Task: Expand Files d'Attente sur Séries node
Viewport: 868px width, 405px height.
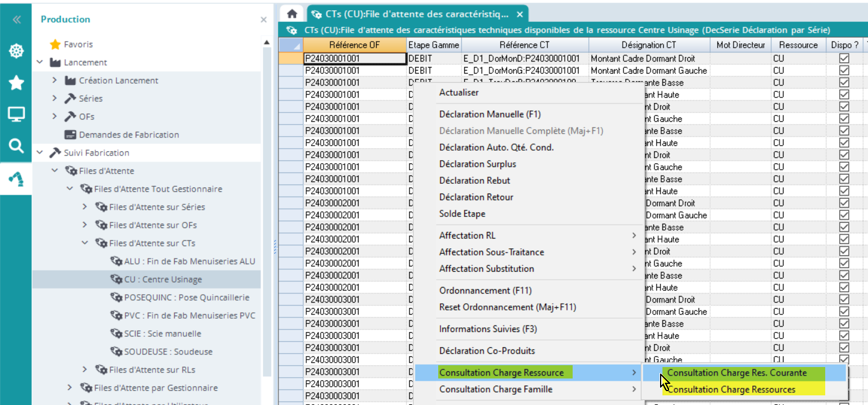Action: click(85, 207)
